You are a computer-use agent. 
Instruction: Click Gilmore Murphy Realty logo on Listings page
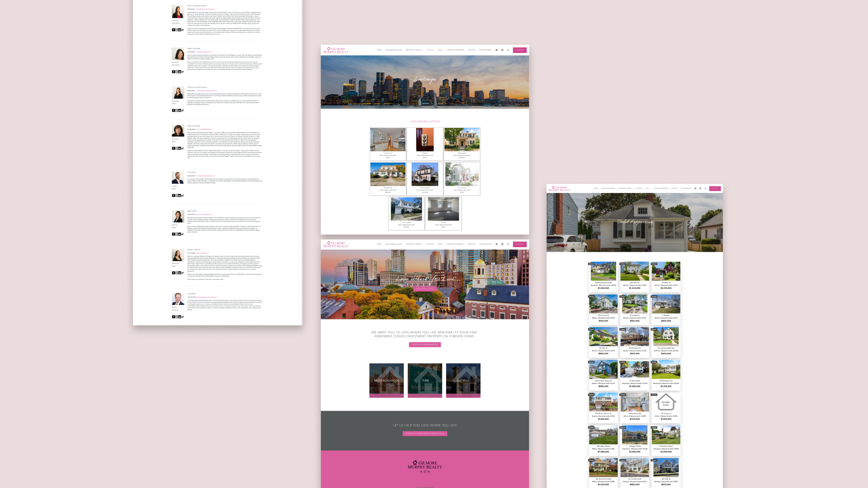335,50
